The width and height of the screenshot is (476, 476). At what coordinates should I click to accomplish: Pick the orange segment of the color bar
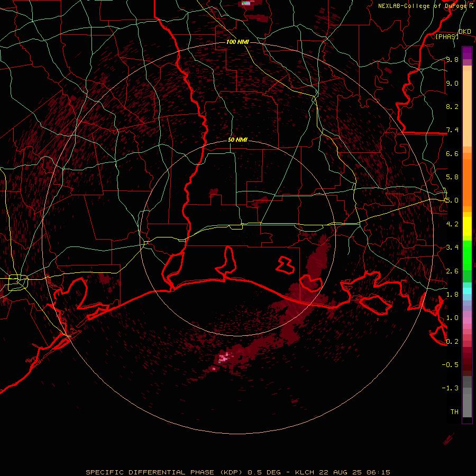click(x=467, y=183)
